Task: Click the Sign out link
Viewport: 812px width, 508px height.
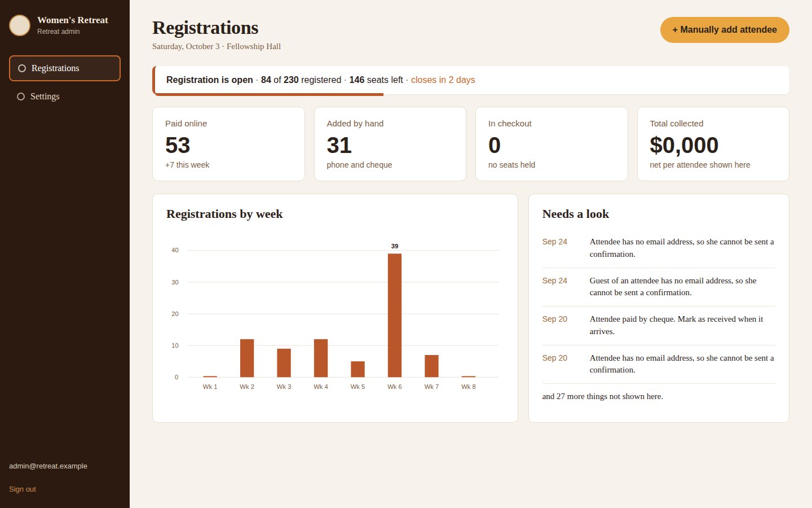Action: pyautogui.click(x=23, y=489)
